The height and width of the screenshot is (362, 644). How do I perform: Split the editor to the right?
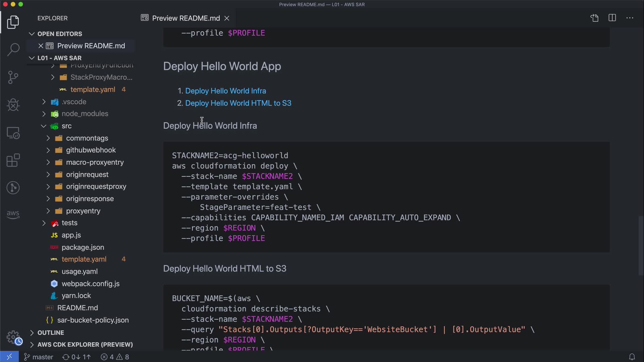pyautogui.click(x=612, y=18)
